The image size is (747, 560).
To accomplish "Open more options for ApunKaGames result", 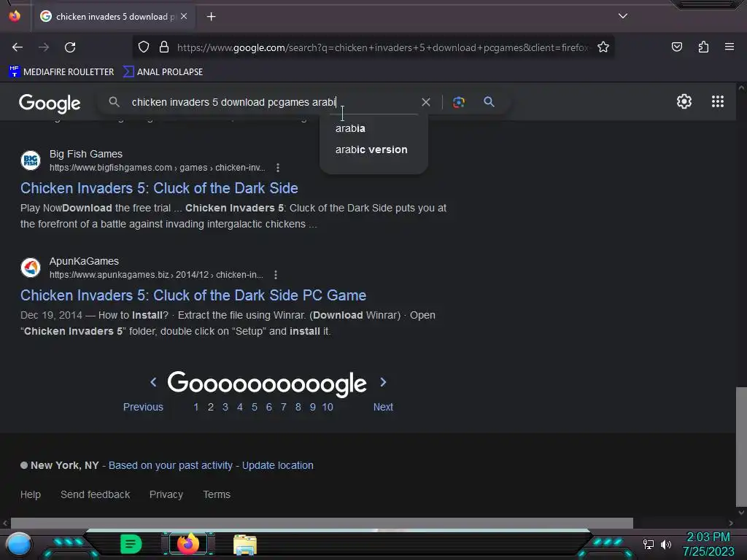I will click(275, 275).
